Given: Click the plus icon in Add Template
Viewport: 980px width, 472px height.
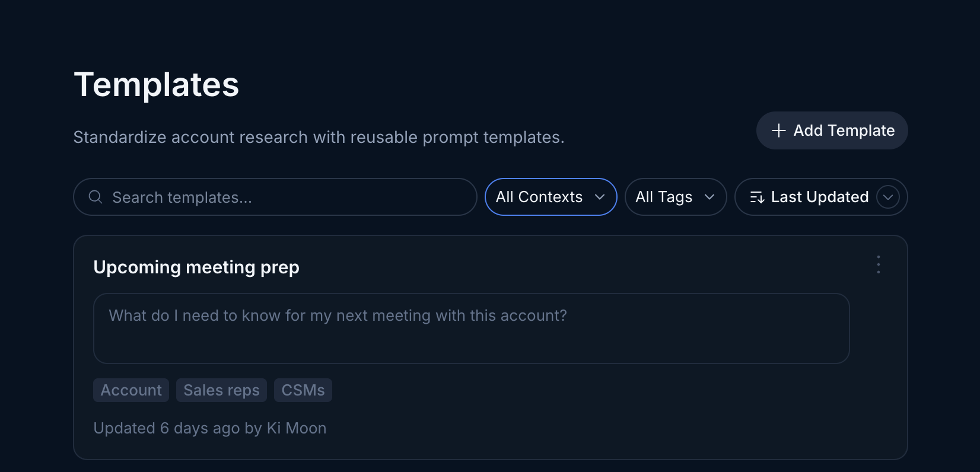Looking at the screenshot, I should [779, 130].
